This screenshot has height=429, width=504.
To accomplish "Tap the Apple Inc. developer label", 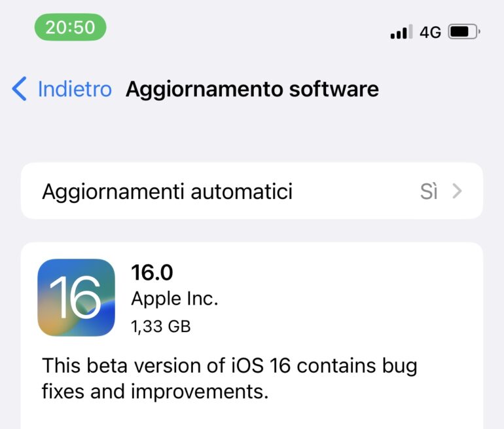I will (x=175, y=299).
